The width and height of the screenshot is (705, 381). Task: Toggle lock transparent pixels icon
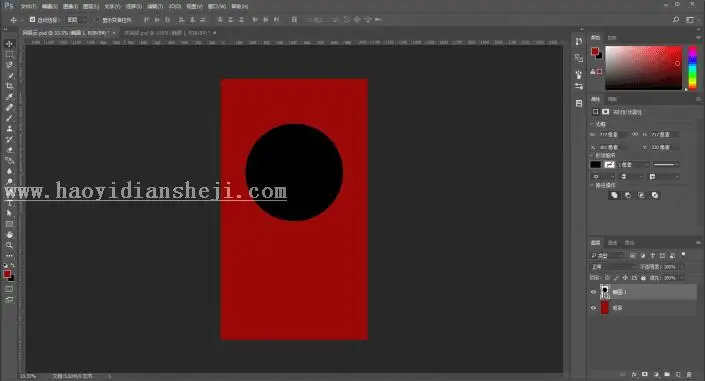click(607, 278)
